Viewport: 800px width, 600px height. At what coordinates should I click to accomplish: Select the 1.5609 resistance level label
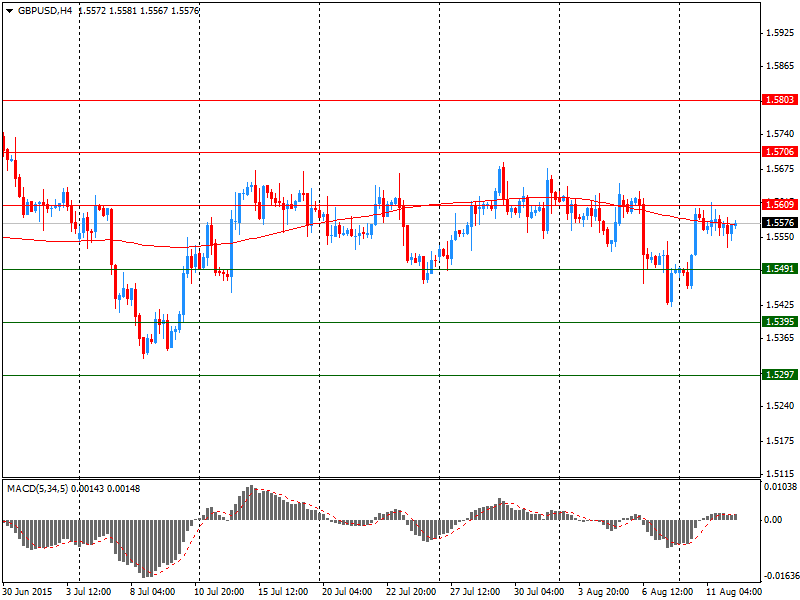pos(780,205)
